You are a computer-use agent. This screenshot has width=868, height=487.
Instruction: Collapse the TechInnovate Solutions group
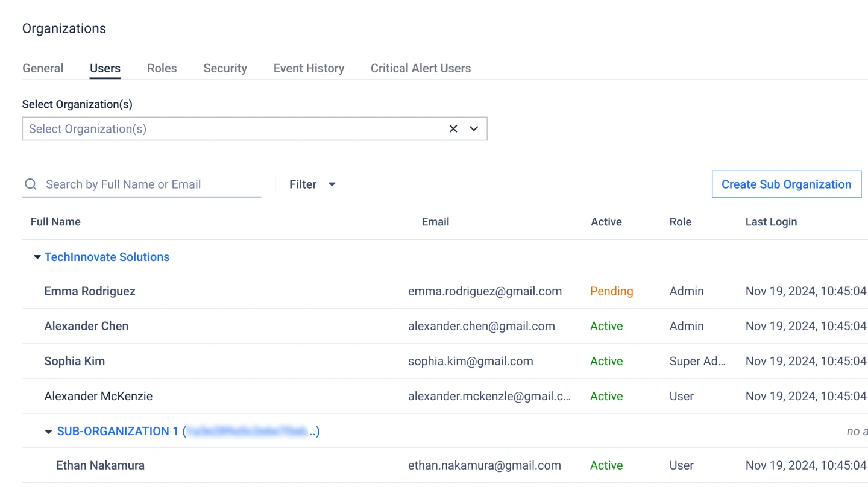[37, 257]
